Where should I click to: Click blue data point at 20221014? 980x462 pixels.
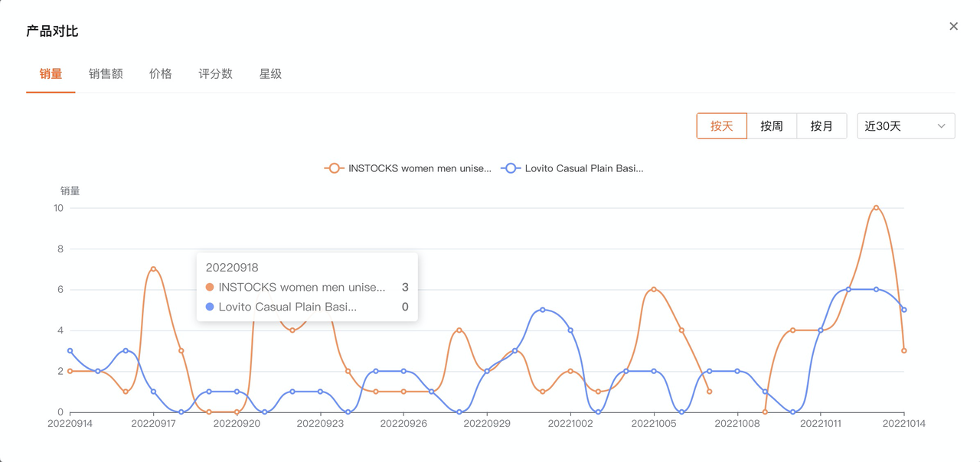click(x=904, y=310)
